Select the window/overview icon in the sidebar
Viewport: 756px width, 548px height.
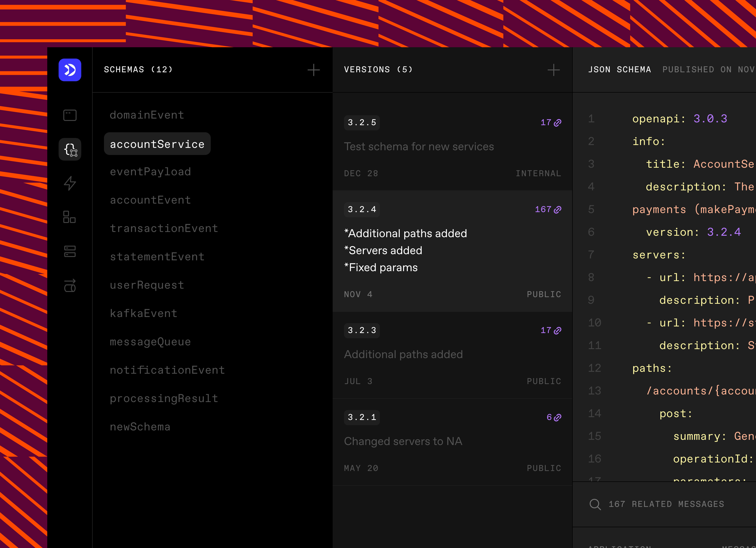70,115
